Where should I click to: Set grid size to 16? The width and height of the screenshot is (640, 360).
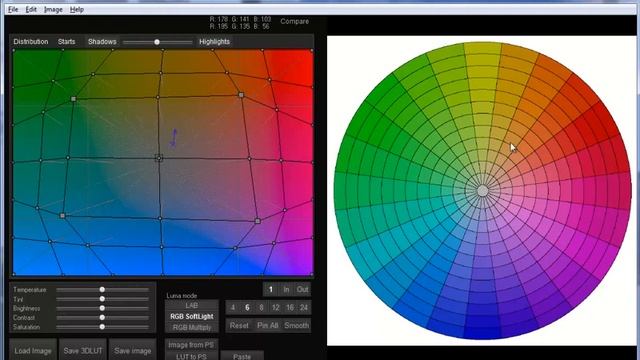coord(290,307)
